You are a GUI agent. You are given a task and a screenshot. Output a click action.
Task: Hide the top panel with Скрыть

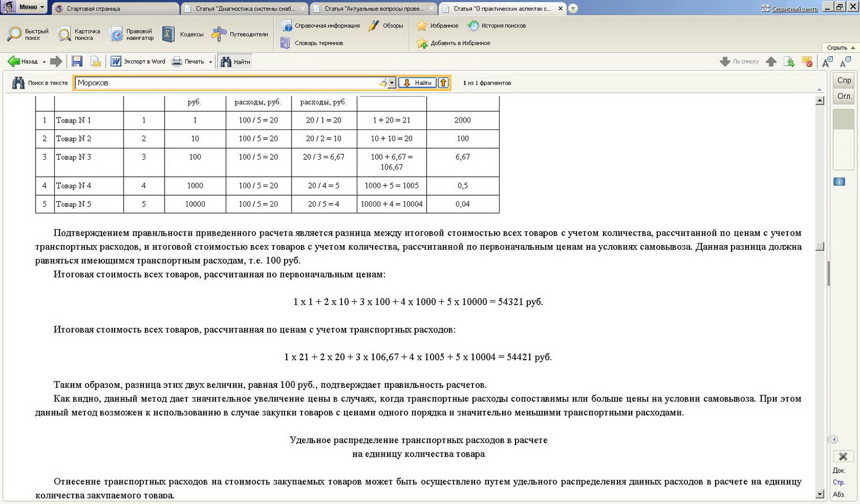click(x=840, y=48)
